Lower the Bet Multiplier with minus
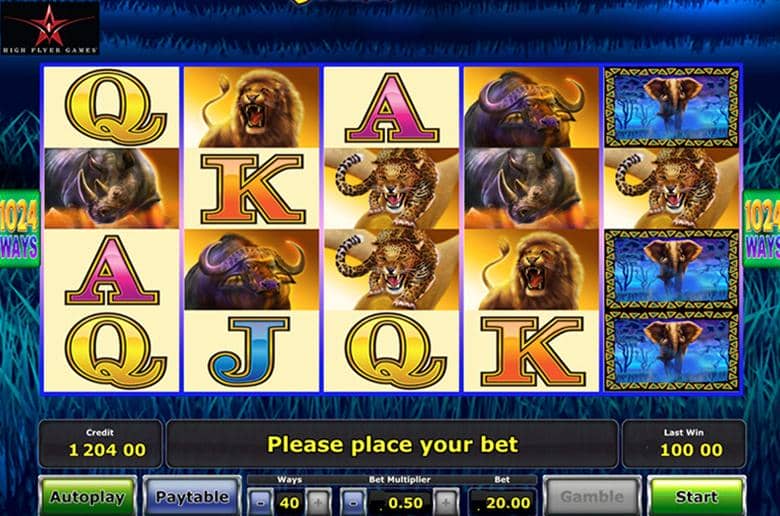Viewport: 780px width, 516px height. click(353, 503)
